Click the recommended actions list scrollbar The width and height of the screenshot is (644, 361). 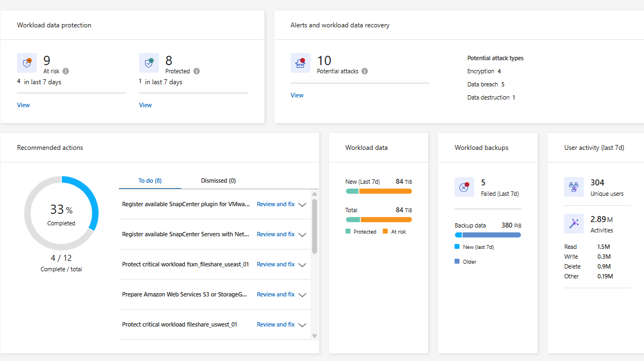click(x=314, y=227)
